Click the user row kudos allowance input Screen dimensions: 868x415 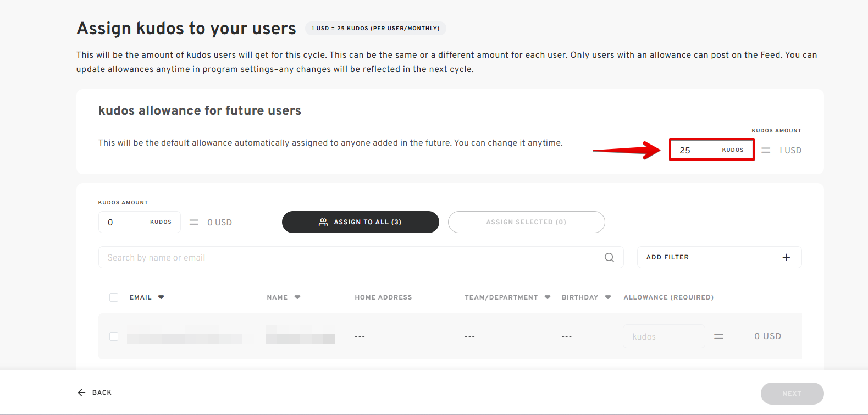click(x=664, y=336)
